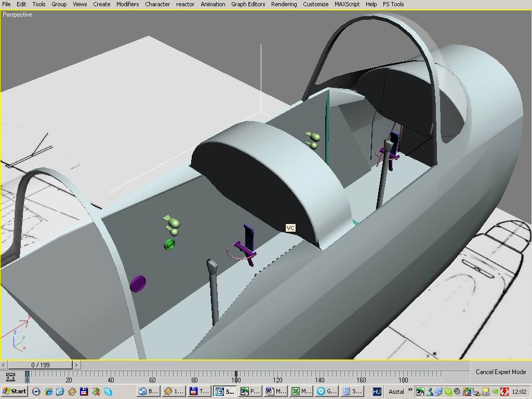Click the Windows Start button
This screenshot has height=399, width=532.
tap(15, 391)
